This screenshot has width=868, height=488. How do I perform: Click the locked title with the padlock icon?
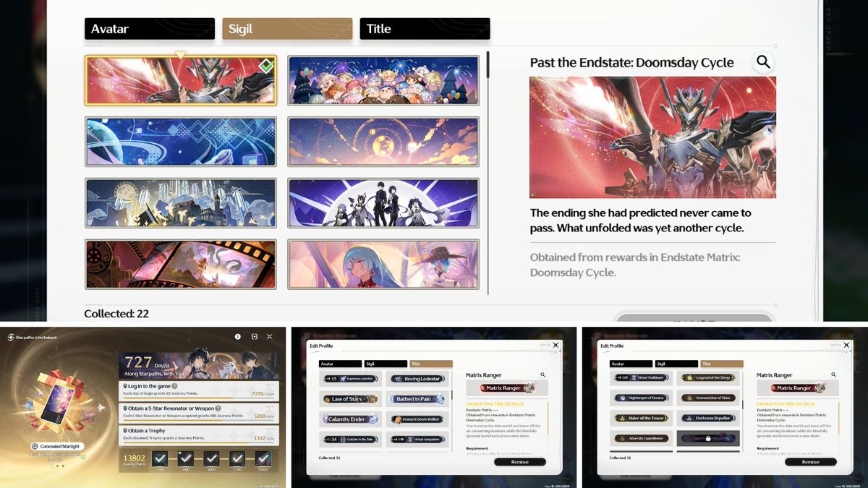(x=708, y=438)
